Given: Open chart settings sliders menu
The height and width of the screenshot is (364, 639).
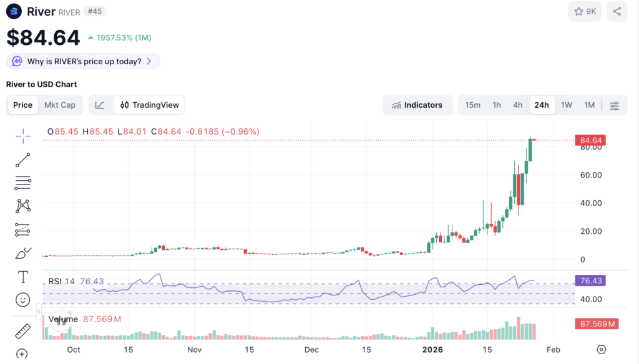Looking at the screenshot, I should (614, 105).
